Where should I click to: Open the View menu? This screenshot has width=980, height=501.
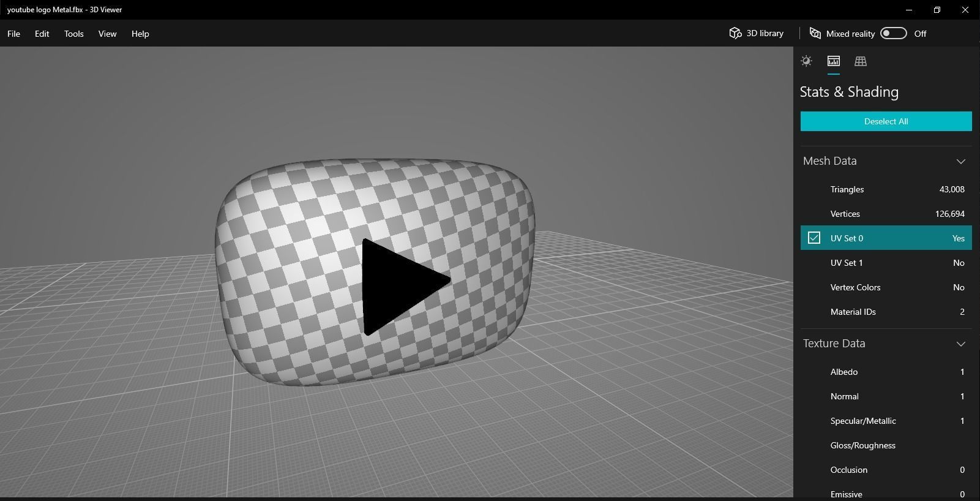tap(107, 34)
